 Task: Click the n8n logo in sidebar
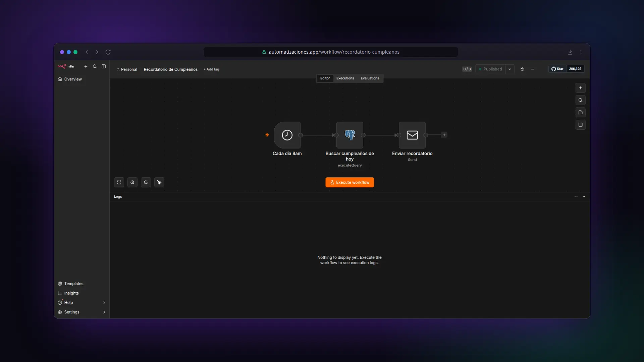click(66, 66)
